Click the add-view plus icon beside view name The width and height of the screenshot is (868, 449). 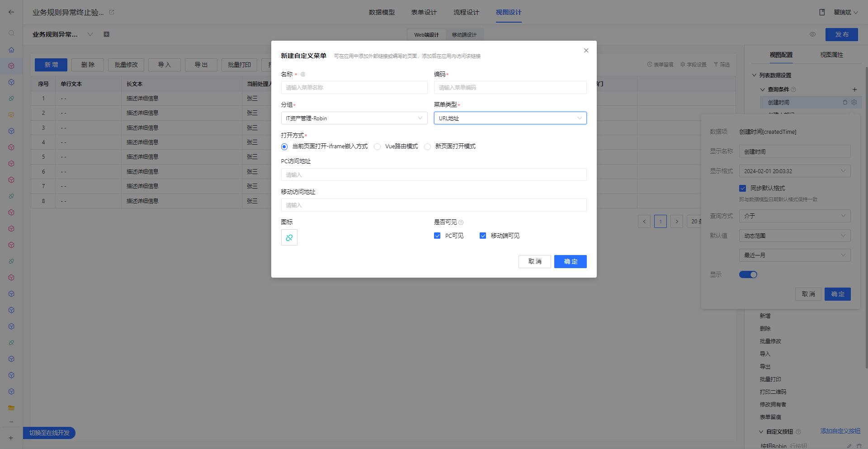(x=107, y=34)
